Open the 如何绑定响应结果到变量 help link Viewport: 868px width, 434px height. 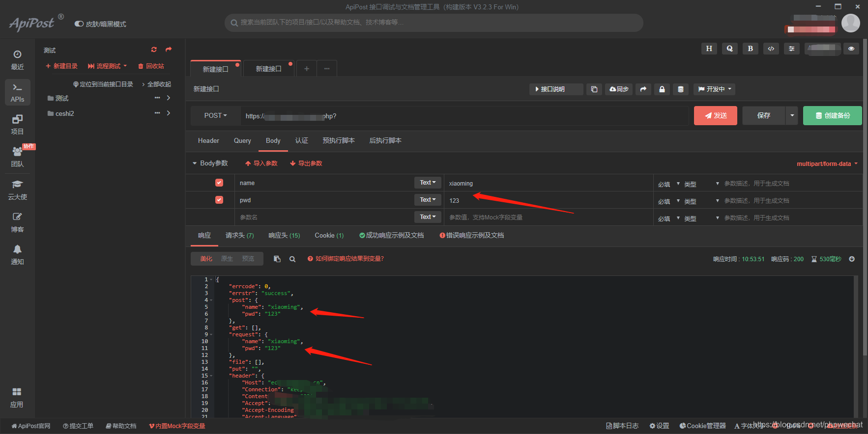click(x=346, y=259)
